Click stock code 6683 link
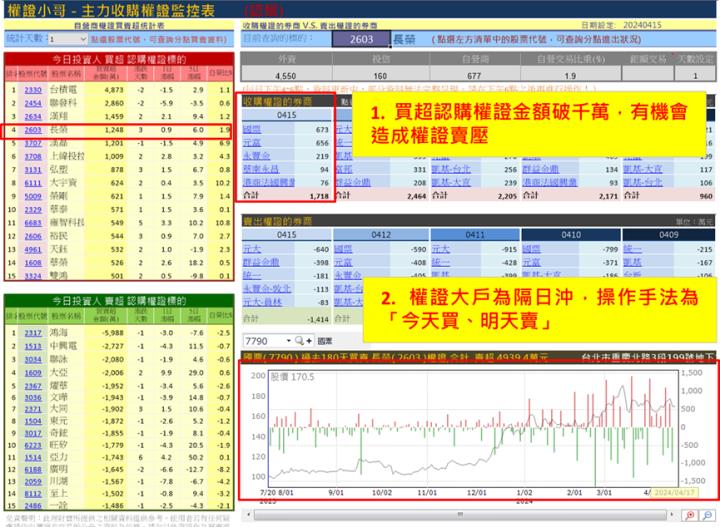 tap(33, 223)
